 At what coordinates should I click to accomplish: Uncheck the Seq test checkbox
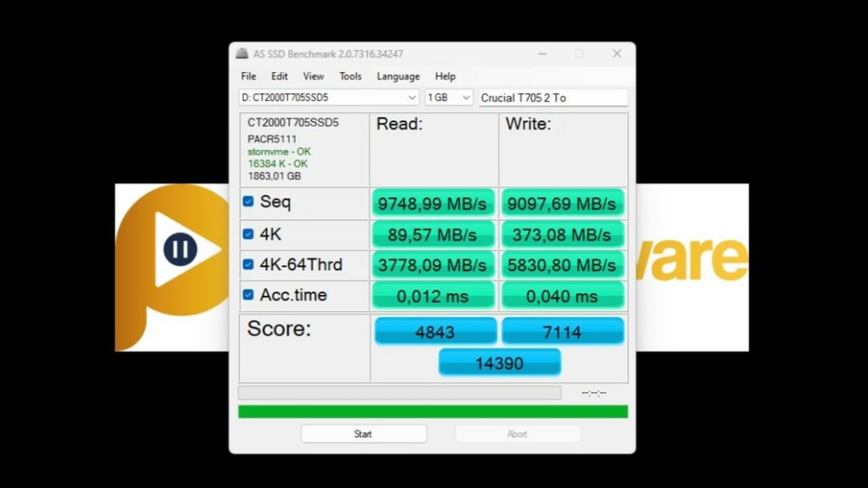point(248,202)
